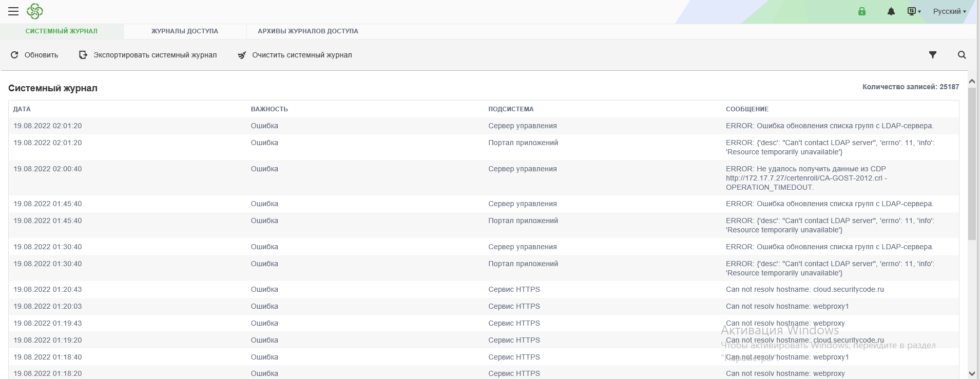Image resolution: width=980 pixels, height=379 pixels.
Task: Click the scrollbar up arrow
Action: click(x=972, y=82)
